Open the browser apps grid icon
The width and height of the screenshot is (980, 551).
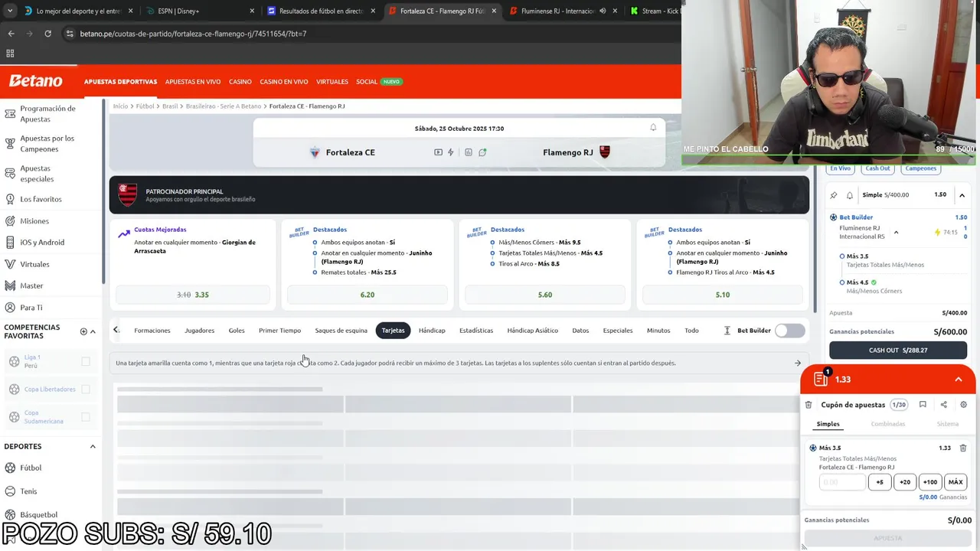coord(10,54)
